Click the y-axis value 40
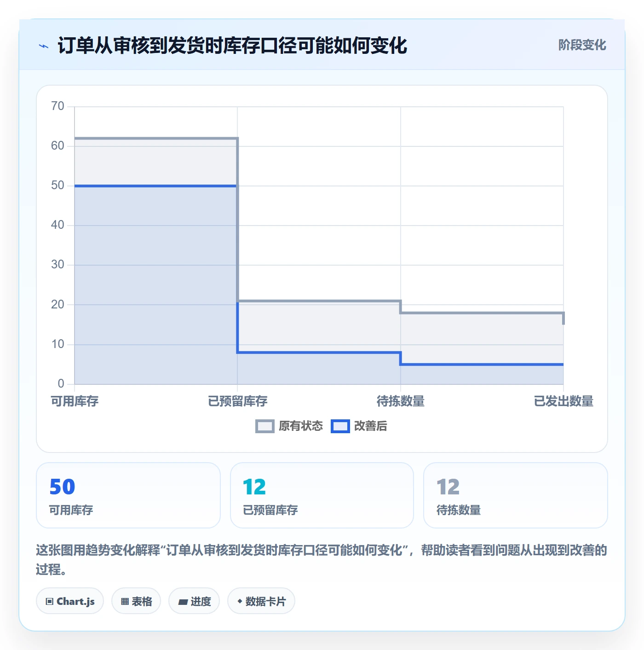 click(58, 225)
